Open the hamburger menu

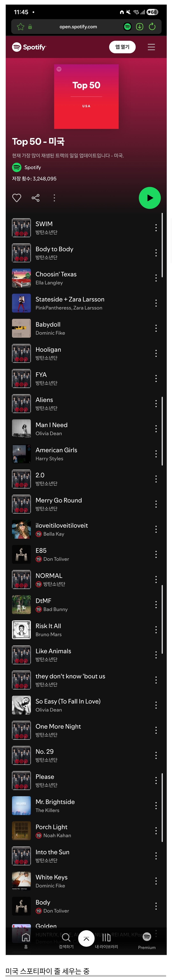tap(151, 47)
